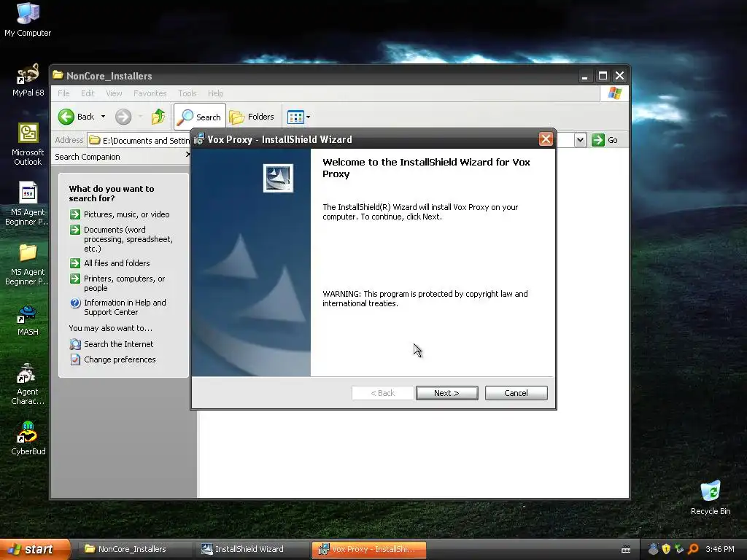Open Agent Character desktop shortcut
The image size is (747, 560).
point(28,384)
